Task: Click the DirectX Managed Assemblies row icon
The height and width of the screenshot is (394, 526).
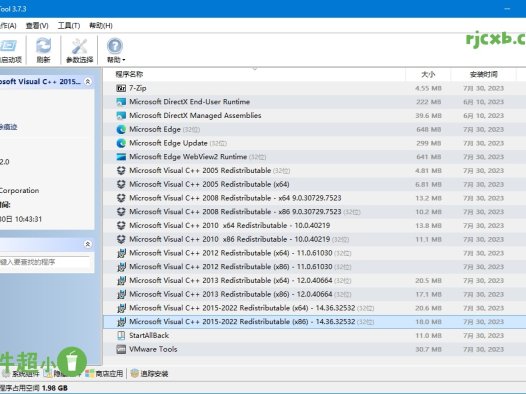Action: point(121,116)
